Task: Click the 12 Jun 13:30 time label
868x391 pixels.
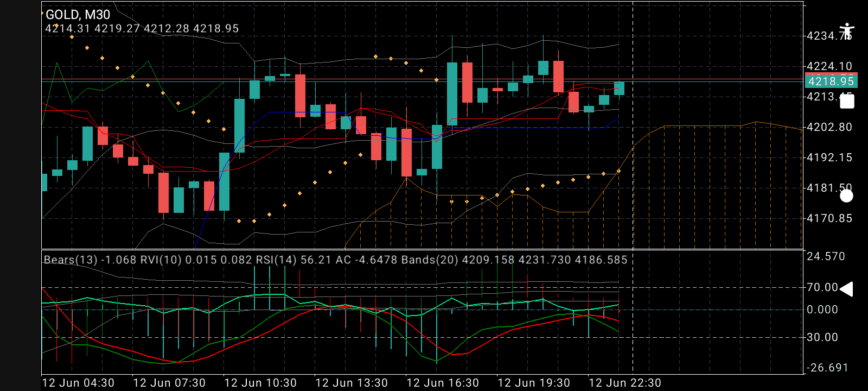Action: pyautogui.click(x=352, y=383)
